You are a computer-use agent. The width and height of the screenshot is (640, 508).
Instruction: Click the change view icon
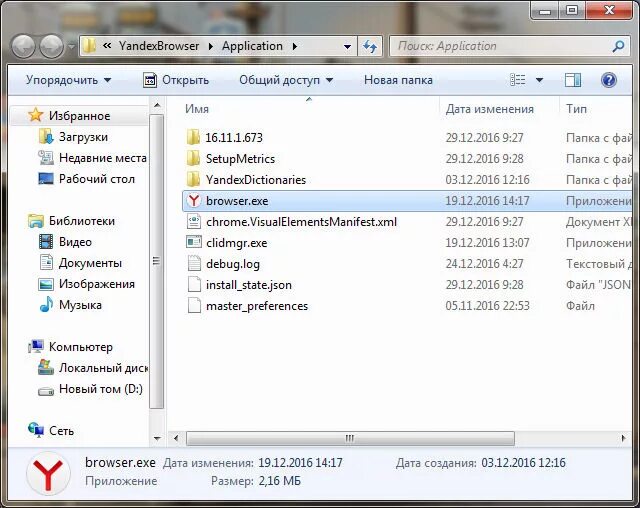518,80
